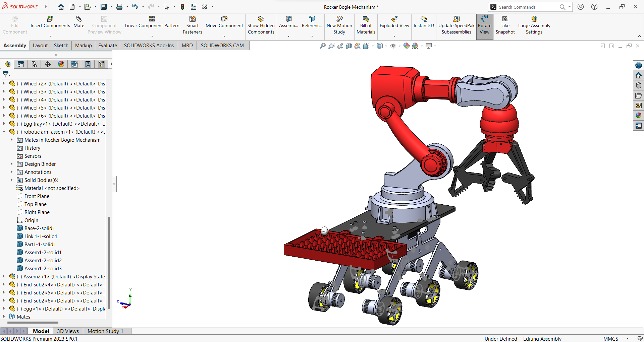
Task: Open the Motion Study 1 tab
Action: click(x=105, y=331)
